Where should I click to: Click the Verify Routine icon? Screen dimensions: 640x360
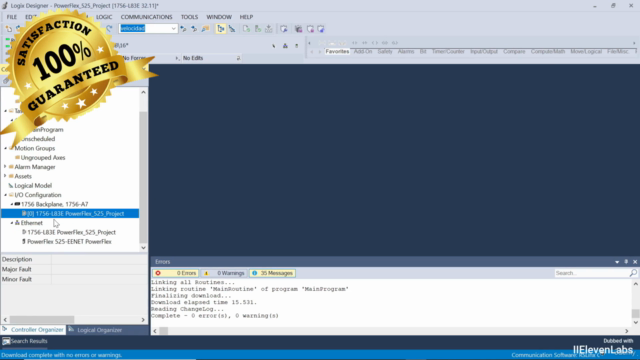pyautogui.click(x=246, y=29)
